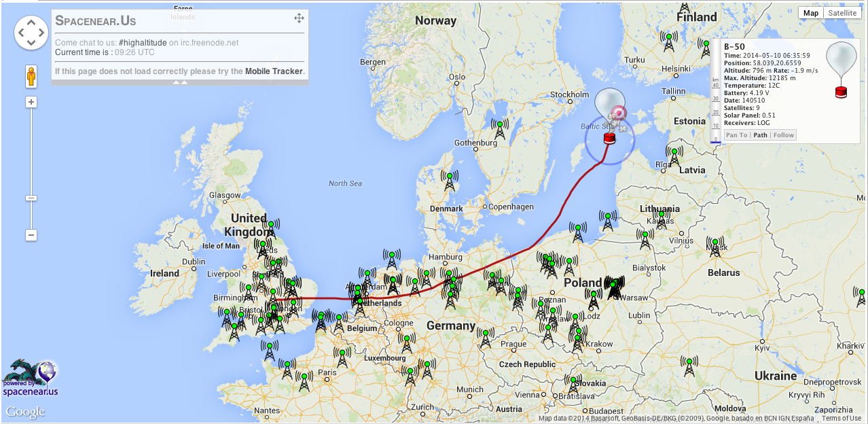The width and height of the screenshot is (868, 424).
Task: Click the #highaltitude channel text
Action: click(143, 43)
